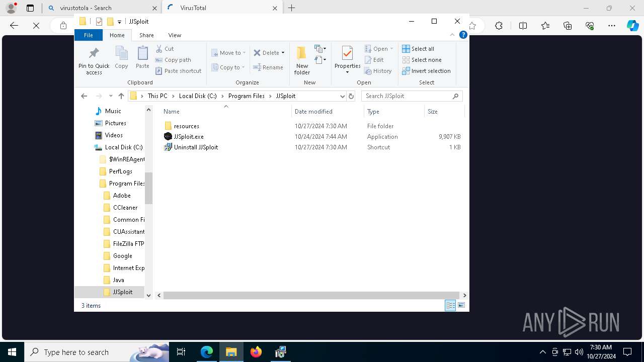
Task: Open the Easy access dropdown
Action: (320, 60)
